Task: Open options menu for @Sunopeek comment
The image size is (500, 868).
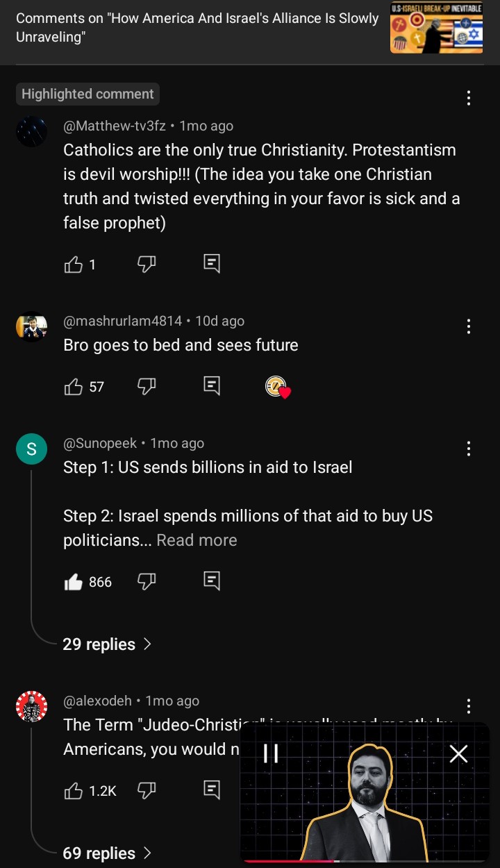Action: coord(469,449)
